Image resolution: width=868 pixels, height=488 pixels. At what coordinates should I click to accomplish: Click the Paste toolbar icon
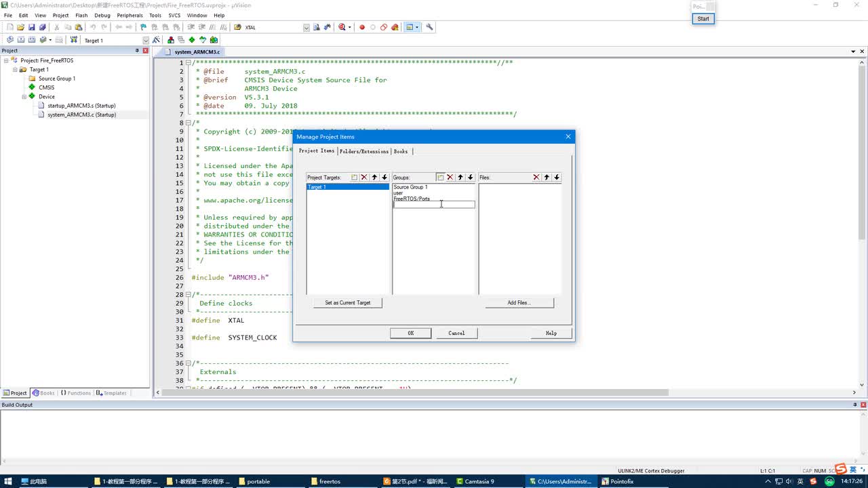(x=79, y=27)
